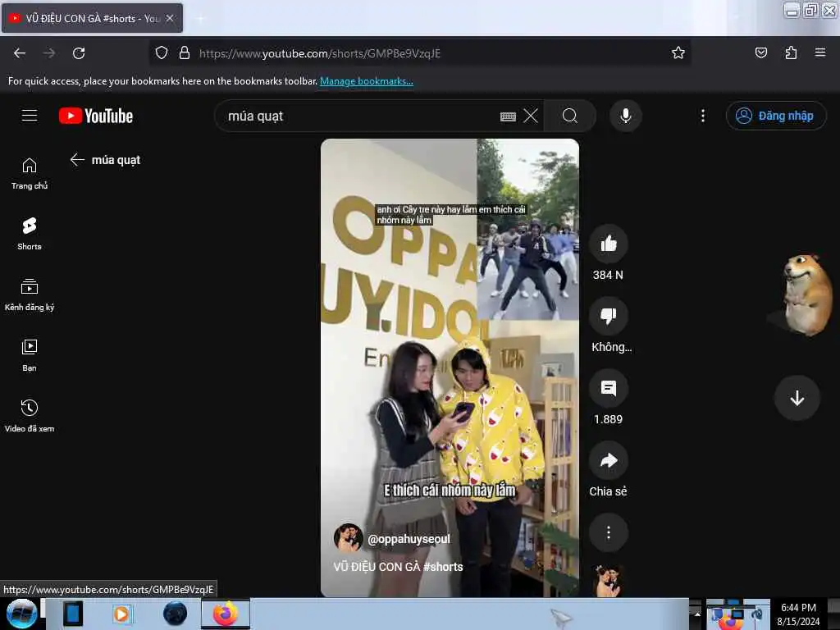Open Video đã xem history
Viewport: 840px width, 630px height.
click(30, 416)
